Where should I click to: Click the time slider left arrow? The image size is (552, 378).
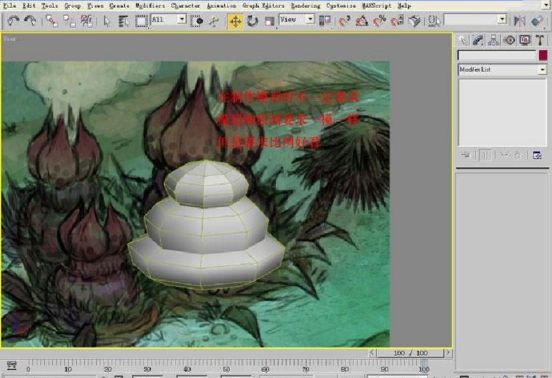pos(372,353)
